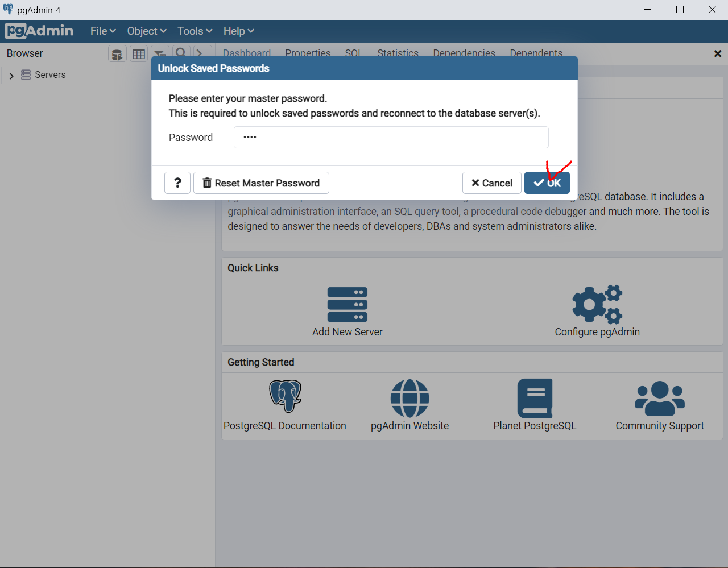
Task: Open the Tools menu
Action: pos(195,31)
